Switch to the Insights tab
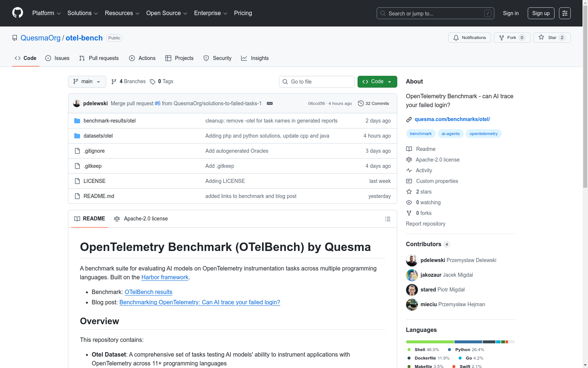 tap(255, 58)
